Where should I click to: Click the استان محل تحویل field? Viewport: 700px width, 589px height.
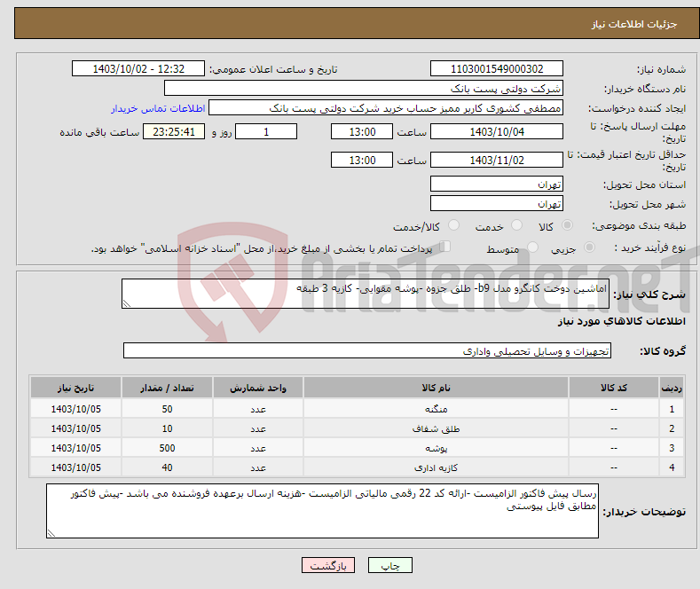point(496,185)
